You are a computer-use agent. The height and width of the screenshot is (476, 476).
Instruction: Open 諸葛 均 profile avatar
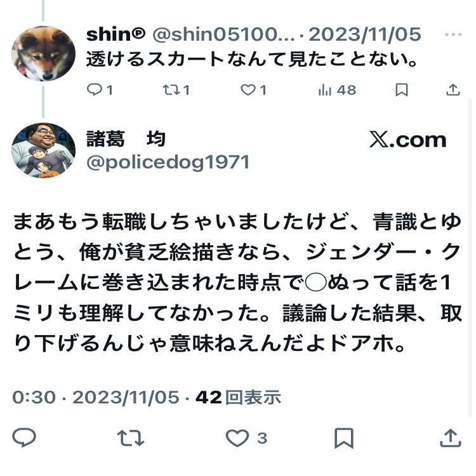point(43,150)
